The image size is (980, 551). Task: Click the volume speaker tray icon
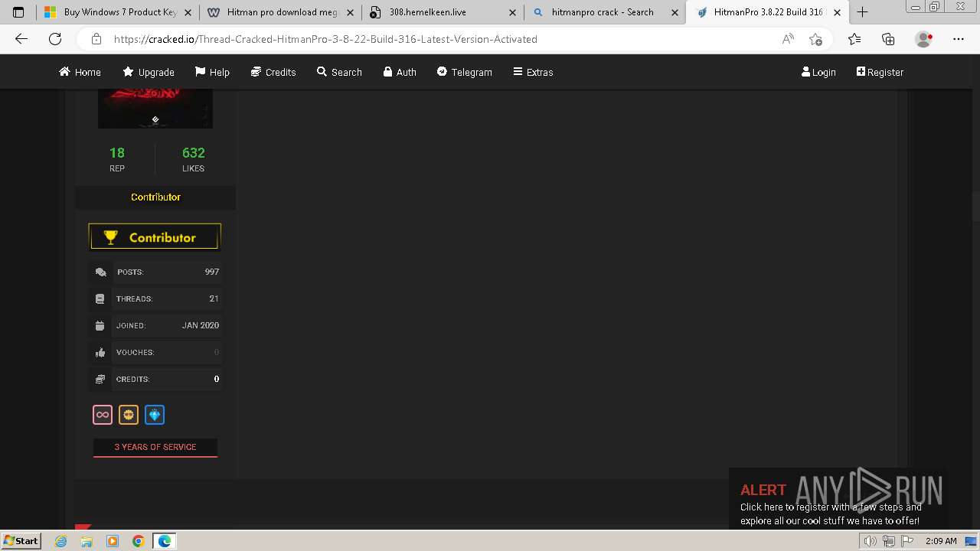[871, 541]
